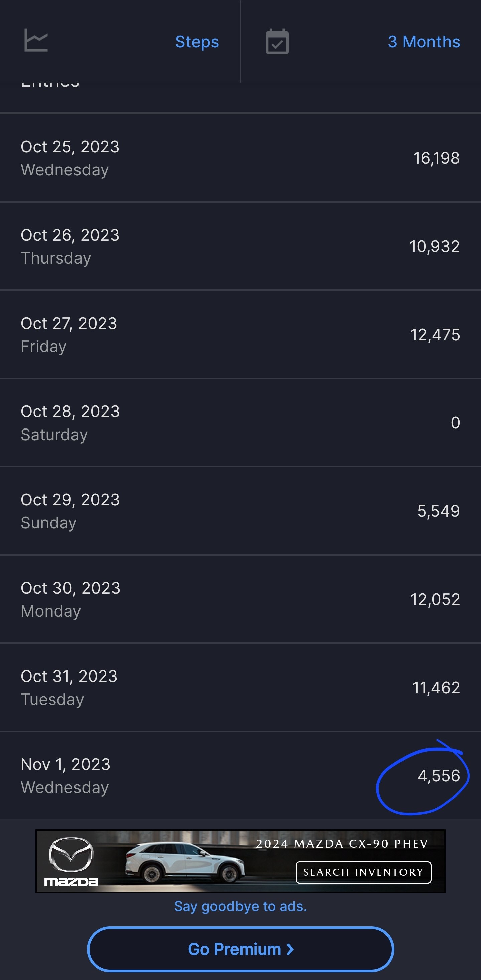Viewport: 481px width, 980px height.
Task: Open the Oct 29, 2023 Sunday entry
Action: click(240, 511)
